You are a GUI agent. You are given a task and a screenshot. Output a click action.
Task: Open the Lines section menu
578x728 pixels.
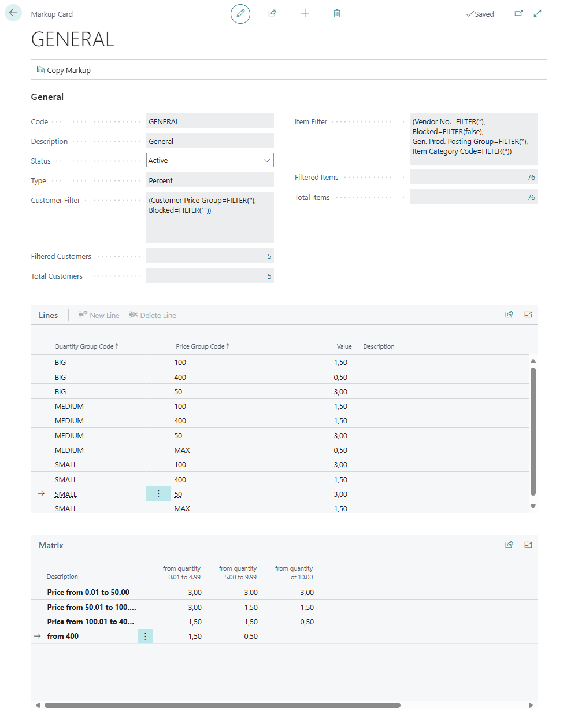pos(48,315)
